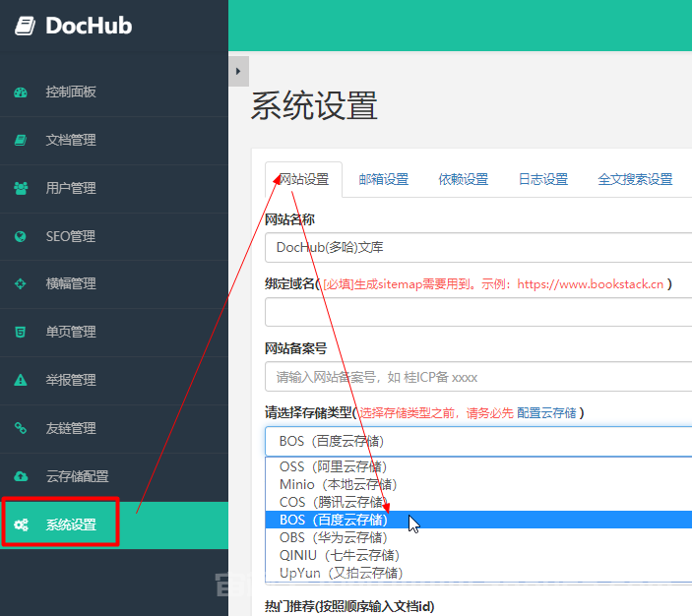692x616 pixels.
Task: Click the 网站名称 input field
Action: 478,248
